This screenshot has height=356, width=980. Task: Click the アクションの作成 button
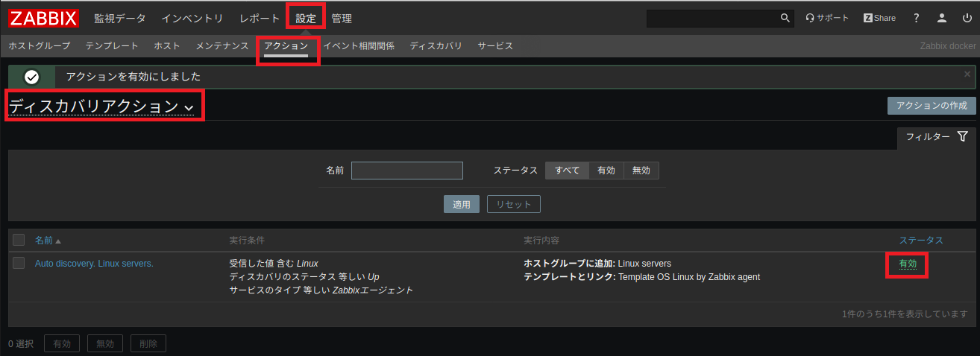pyautogui.click(x=932, y=106)
